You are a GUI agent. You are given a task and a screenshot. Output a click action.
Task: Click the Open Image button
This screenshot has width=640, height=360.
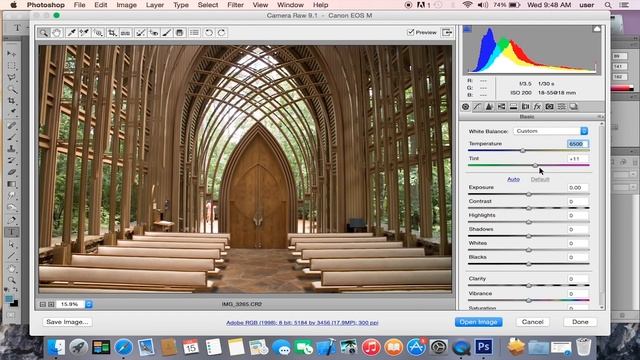(479, 322)
